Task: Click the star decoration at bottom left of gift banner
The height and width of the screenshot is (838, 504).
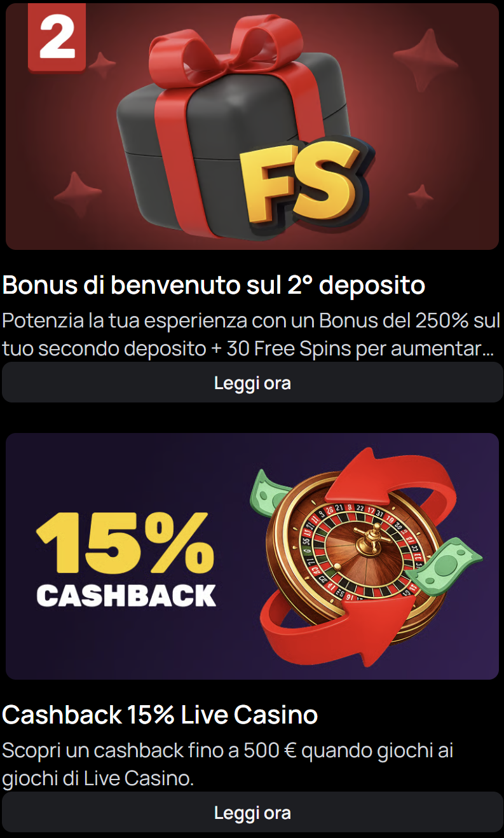Action: 78,193
